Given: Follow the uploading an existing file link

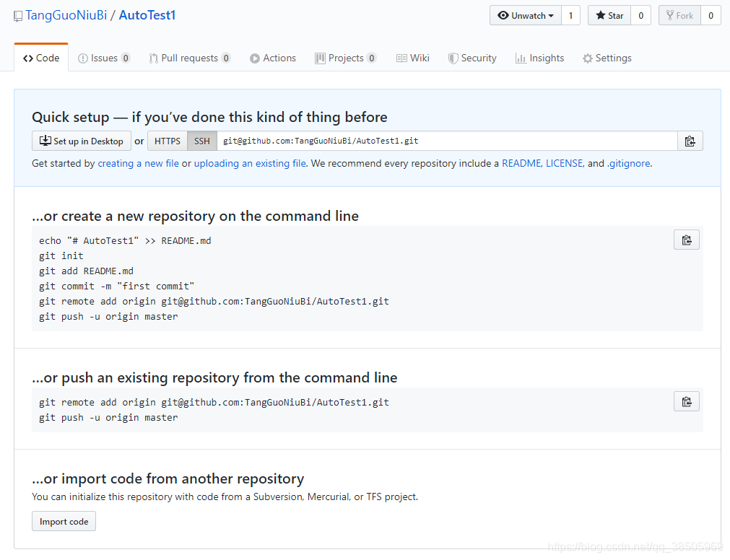Looking at the screenshot, I should [250, 163].
